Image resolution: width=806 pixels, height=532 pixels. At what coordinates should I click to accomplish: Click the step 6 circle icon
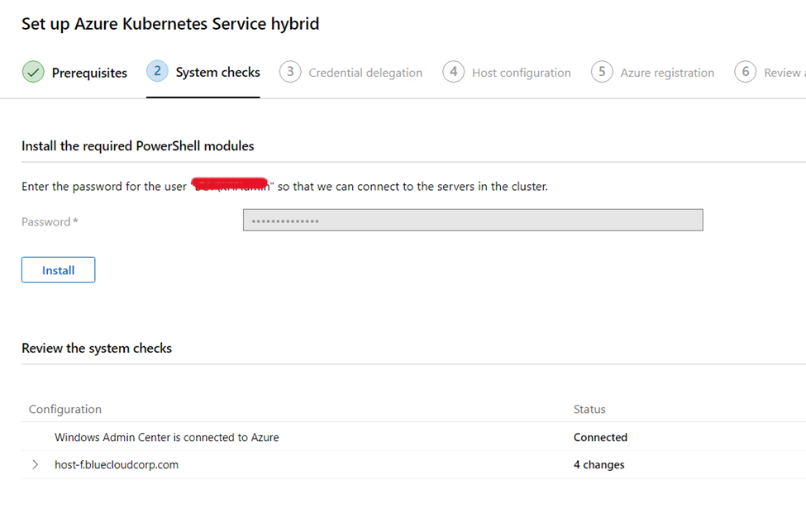(x=746, y=72)
